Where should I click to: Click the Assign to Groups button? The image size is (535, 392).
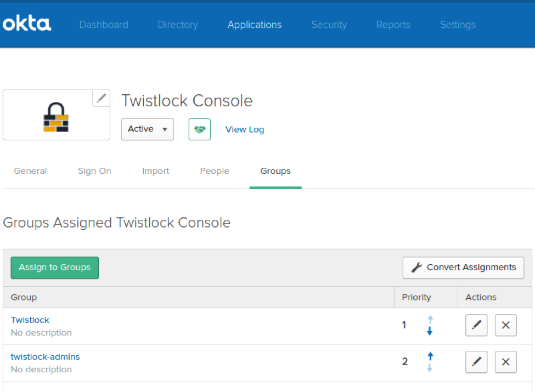(54, 268)
